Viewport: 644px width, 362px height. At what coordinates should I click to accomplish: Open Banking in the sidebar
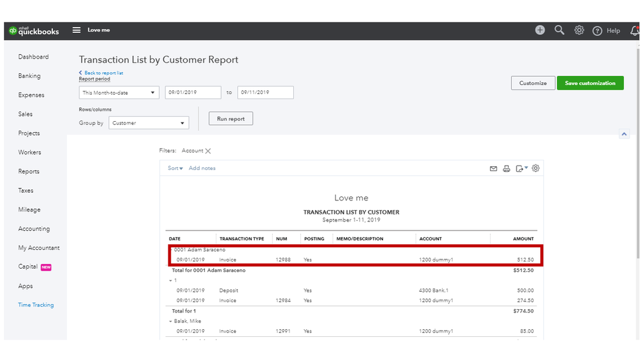[x=29, y=76]
